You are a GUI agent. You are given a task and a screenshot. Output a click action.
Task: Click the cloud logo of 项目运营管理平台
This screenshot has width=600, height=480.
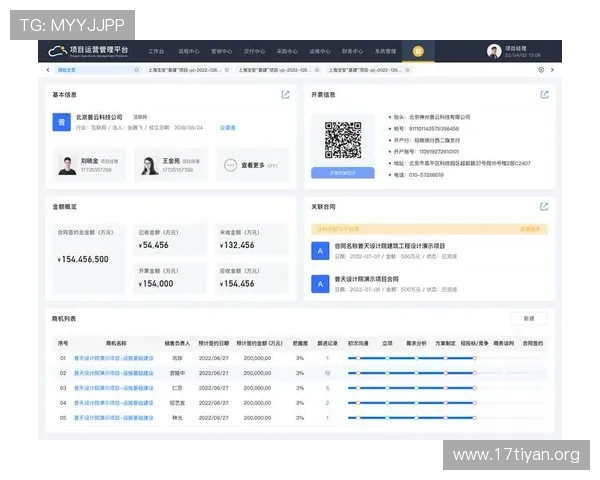57,51
